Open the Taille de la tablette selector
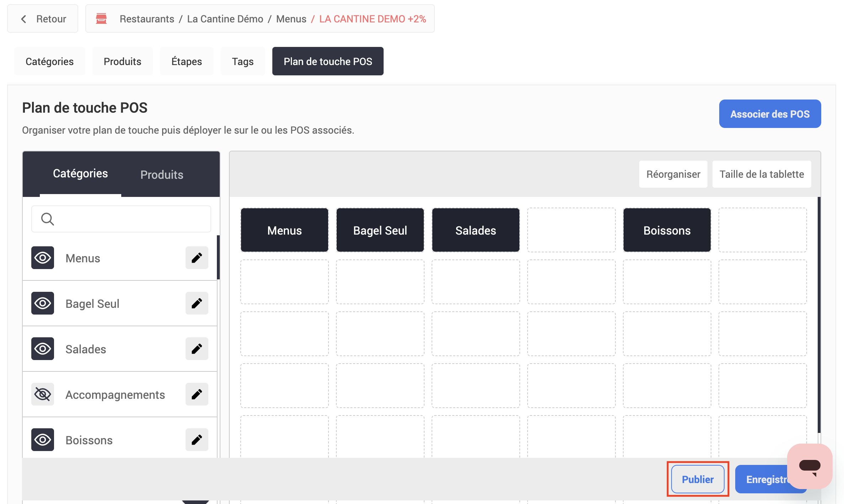The image size is (844, 504). click(762, 174)
